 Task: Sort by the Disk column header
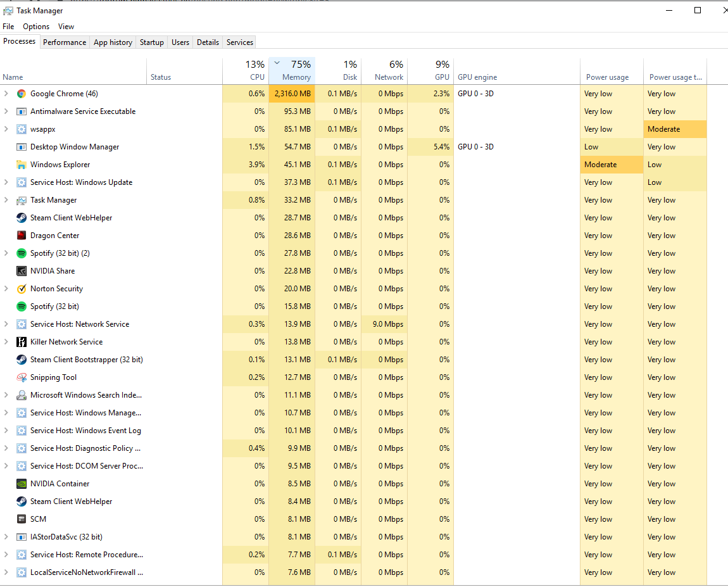338,72
